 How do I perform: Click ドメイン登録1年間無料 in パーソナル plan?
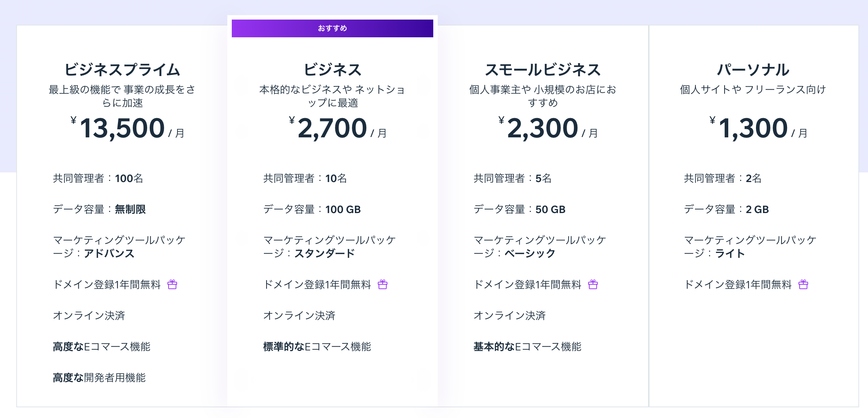(738, 284)
